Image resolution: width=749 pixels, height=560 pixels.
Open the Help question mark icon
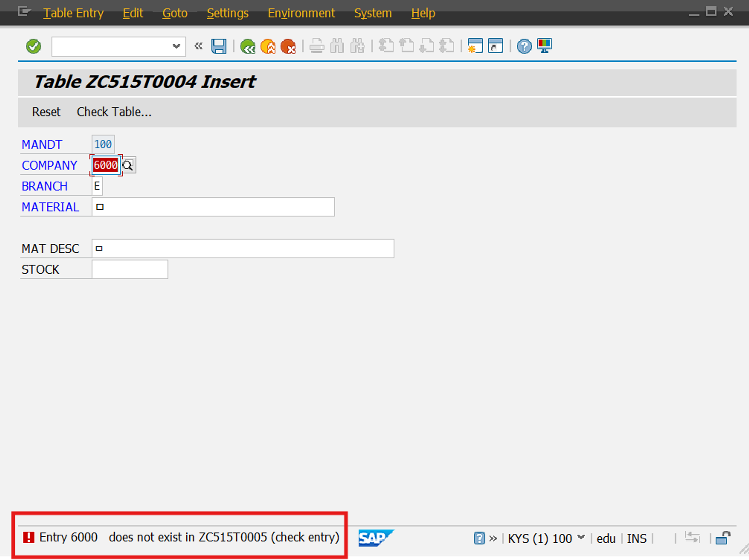click(524, 46)
